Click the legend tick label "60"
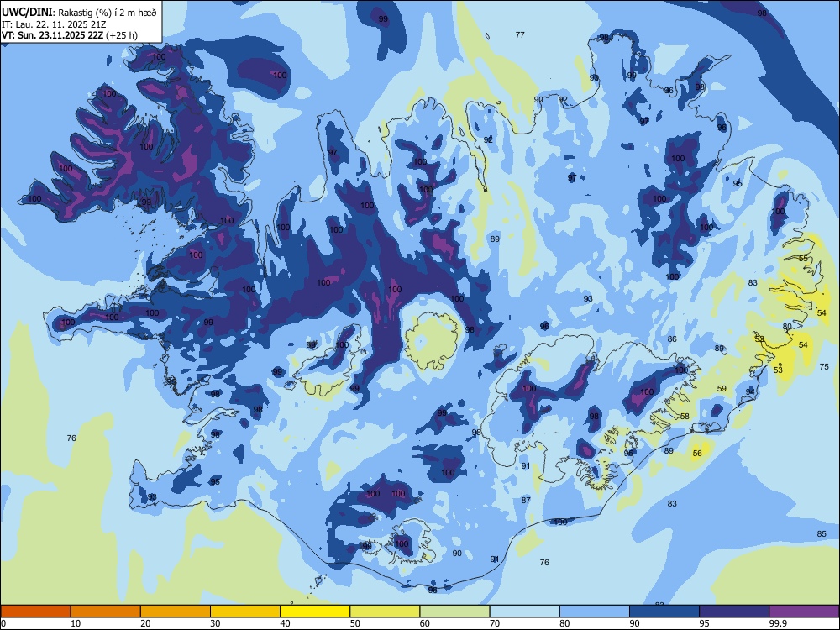The image size is (840, 630). [x=425, y=623]
